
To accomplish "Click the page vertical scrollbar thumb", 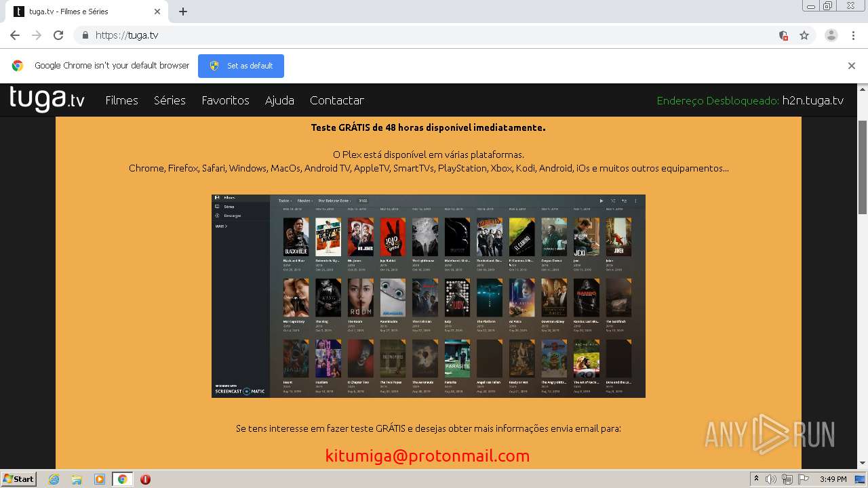I will tap(863, 167).
